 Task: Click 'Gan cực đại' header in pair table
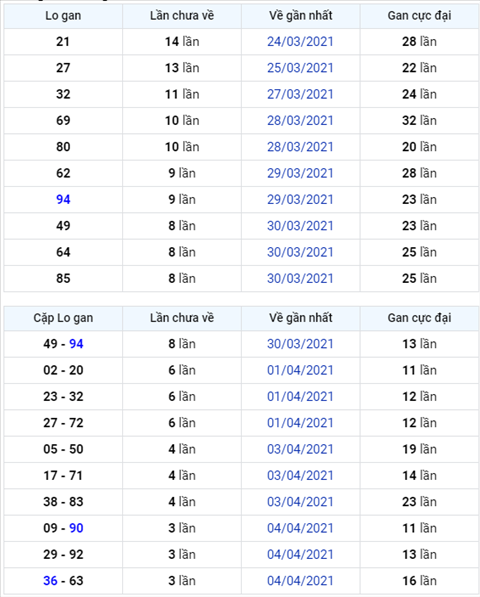click(419, 318)
